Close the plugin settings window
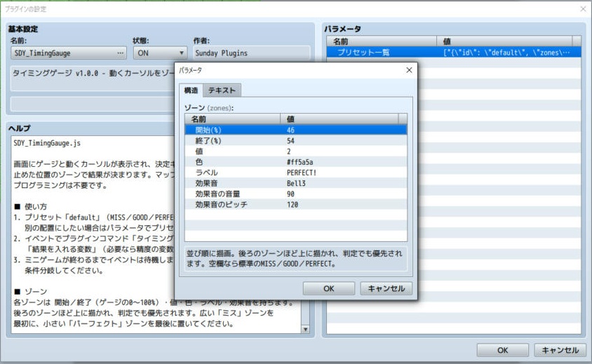The width and height of the screenshot is (592, 364). click(x=583, y=8)
